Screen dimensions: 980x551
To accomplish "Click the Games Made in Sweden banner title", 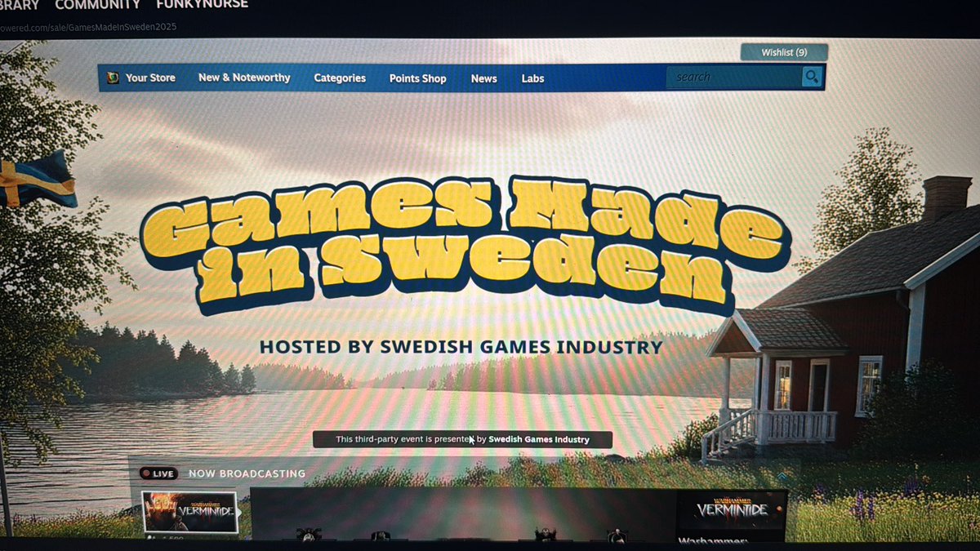I will click(x=465, y=245).
